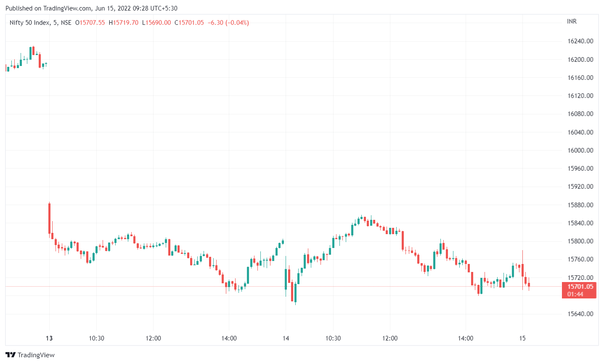Select date marker 14 on time axis
Viewport: 604px width, 364px height.
[286, 338]
